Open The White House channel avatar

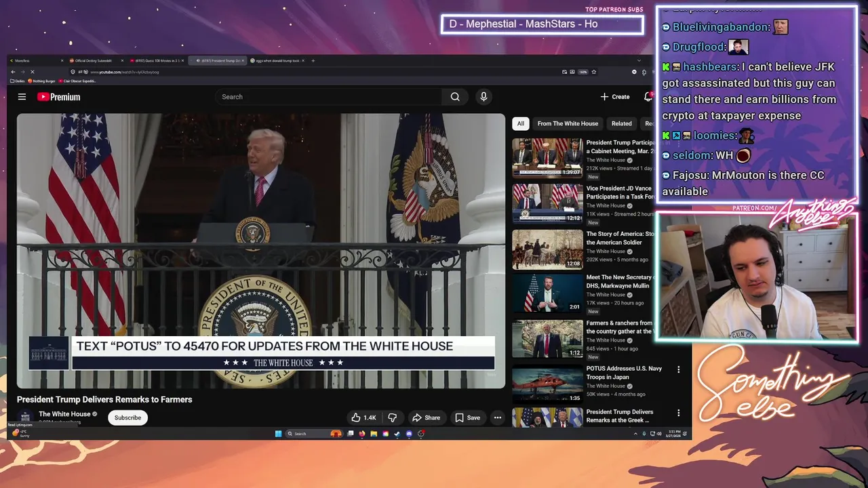[x=25, y=418]
